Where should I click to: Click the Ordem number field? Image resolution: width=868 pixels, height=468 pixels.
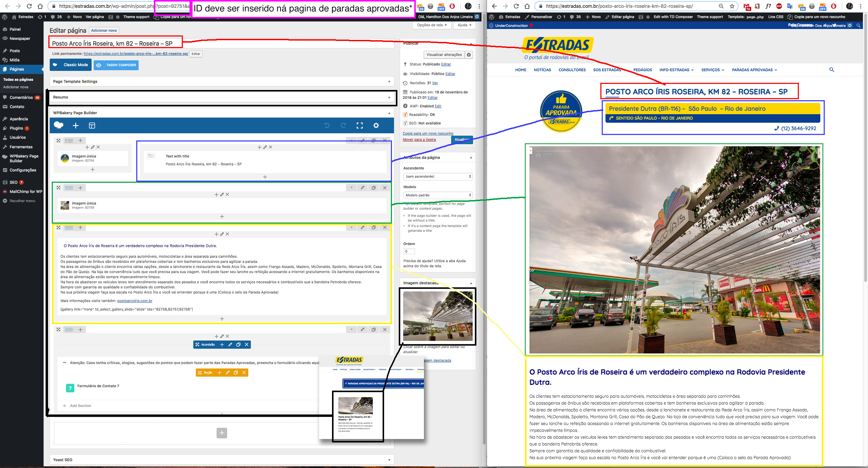coord(409,252)
